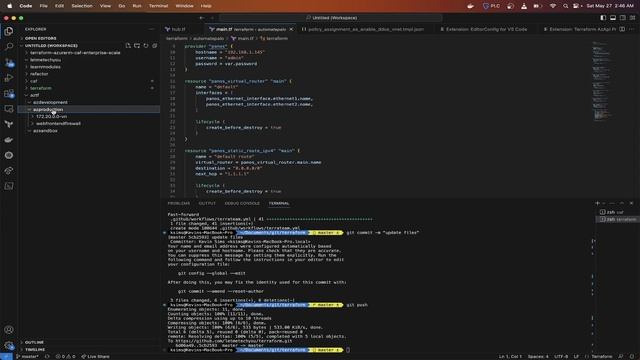Open Wi-Fi status in macOS menu bar

click(553, 6)
